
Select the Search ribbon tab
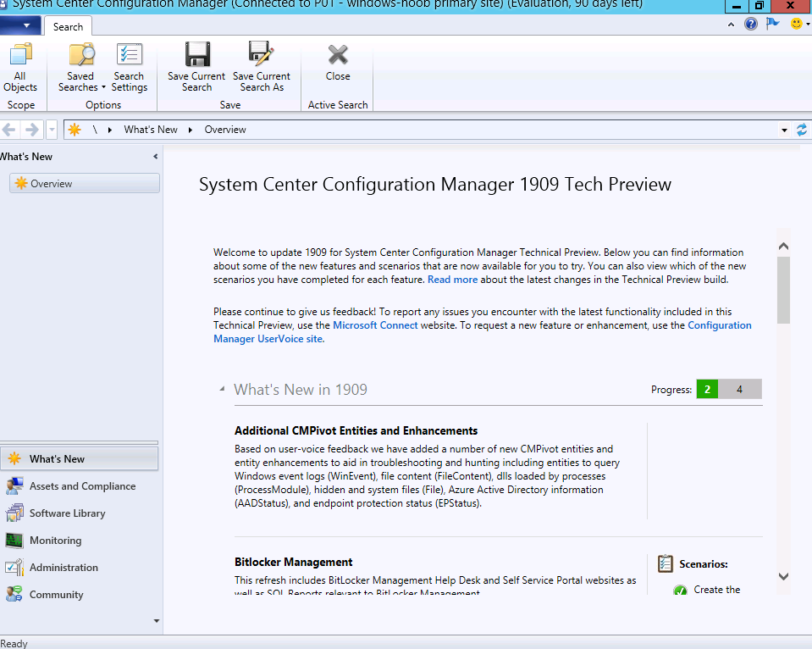(68, 27)
